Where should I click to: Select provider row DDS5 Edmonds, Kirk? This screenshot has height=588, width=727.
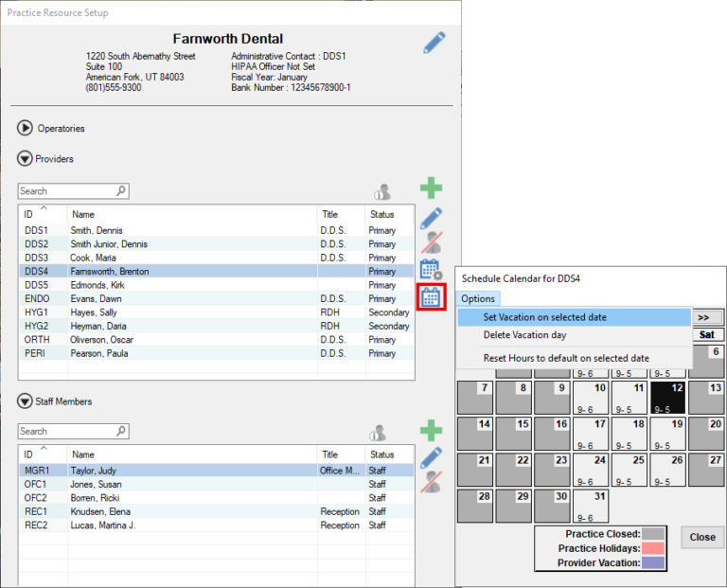[217, 285]
